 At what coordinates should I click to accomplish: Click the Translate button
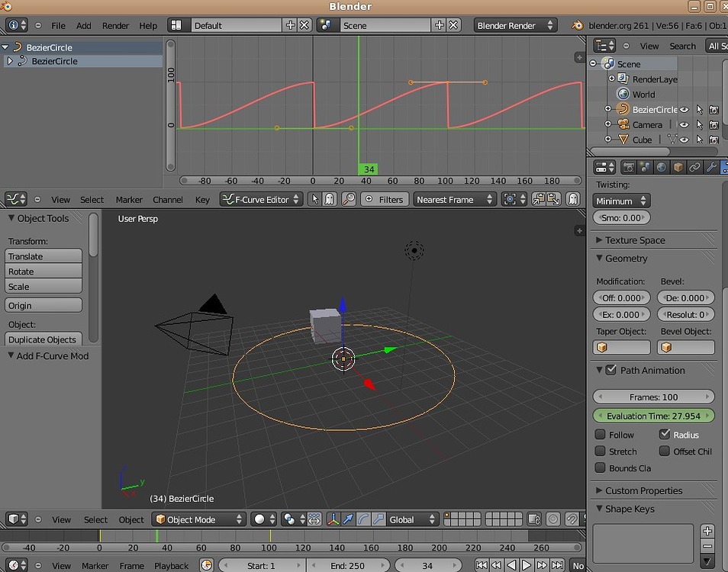point(43,256)
